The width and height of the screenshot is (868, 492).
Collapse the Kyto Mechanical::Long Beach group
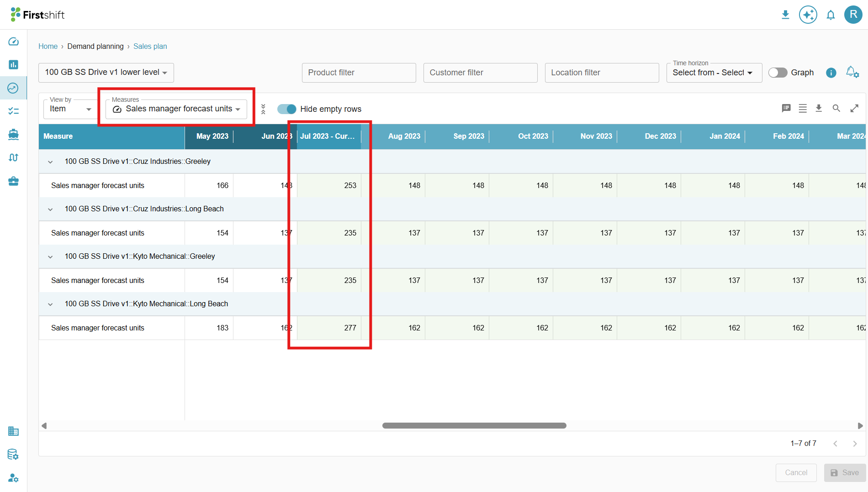[x=50, y=304]
